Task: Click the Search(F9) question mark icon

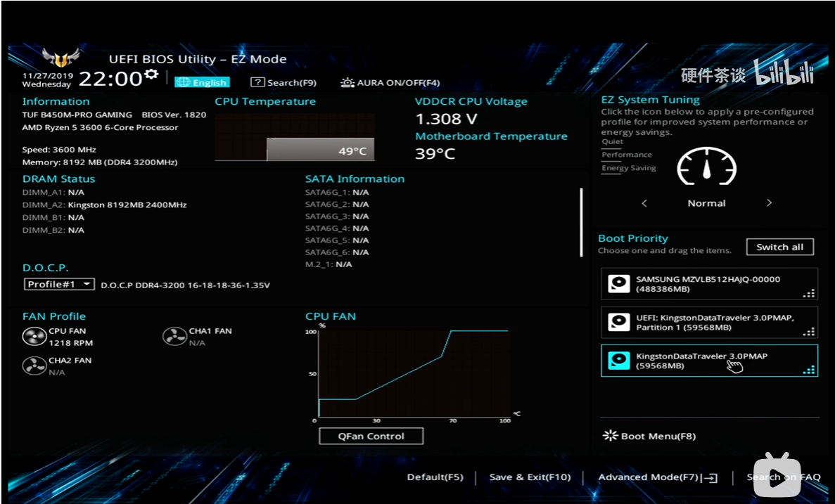Action: (x=257, y=82)
